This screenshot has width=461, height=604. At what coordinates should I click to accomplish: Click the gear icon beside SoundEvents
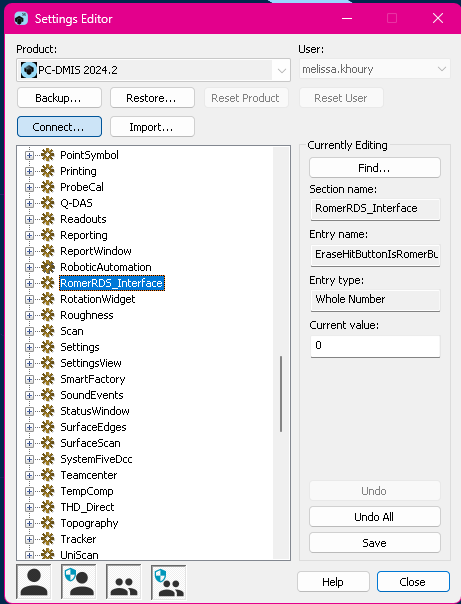(48, 395)
